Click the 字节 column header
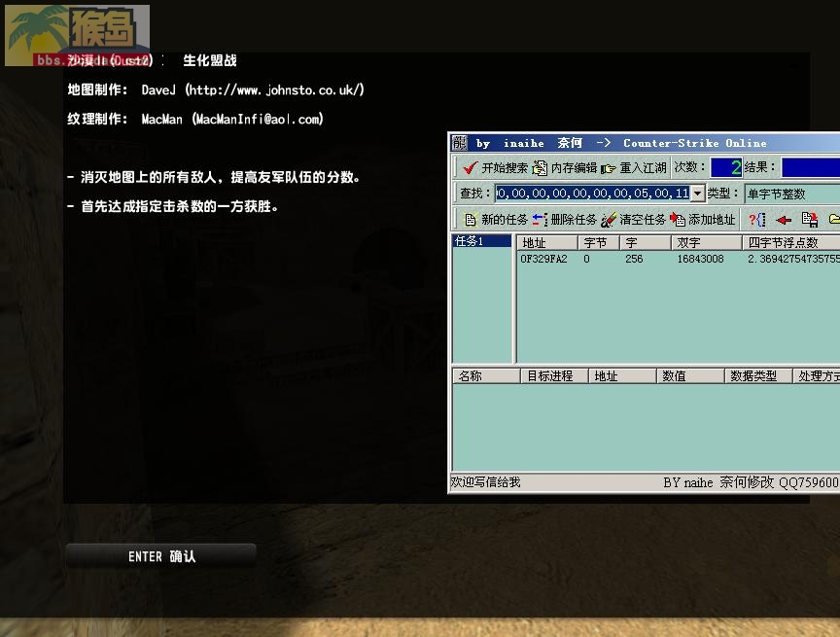Screen dimensions: 840x637 pyautogui.click(x=598, y=243)
